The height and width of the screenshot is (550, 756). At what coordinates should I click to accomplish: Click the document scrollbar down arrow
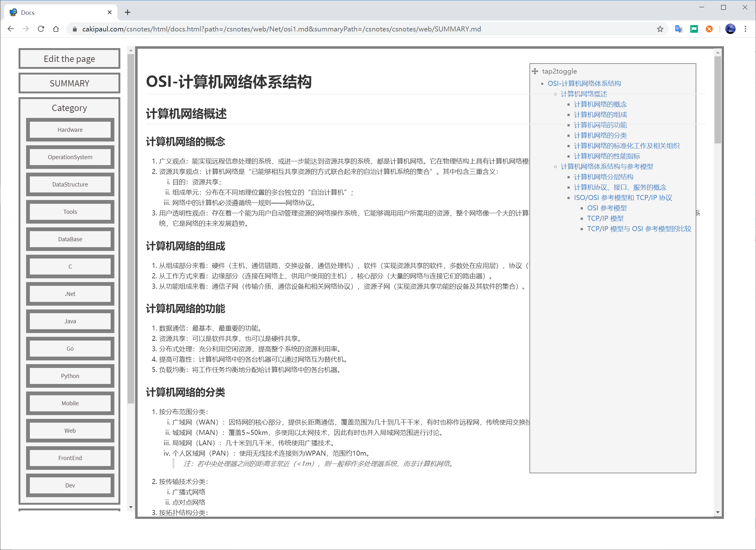(718, 512)
